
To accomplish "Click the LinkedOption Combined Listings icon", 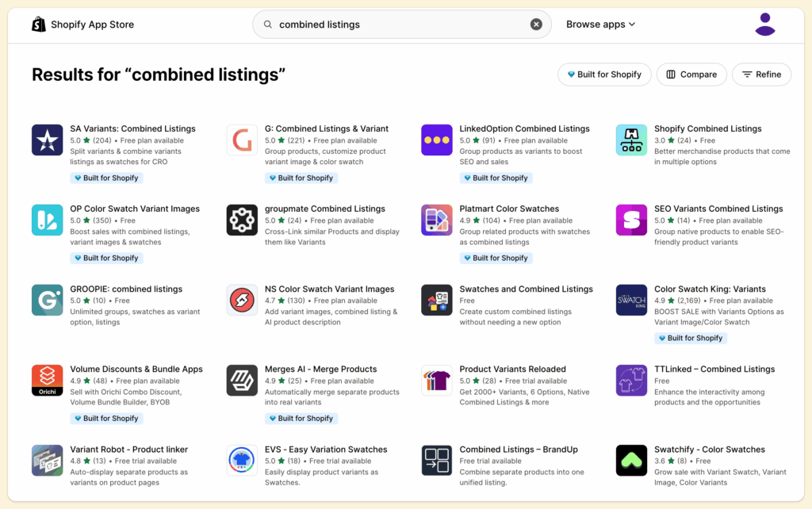I will [x=437, y=140].
